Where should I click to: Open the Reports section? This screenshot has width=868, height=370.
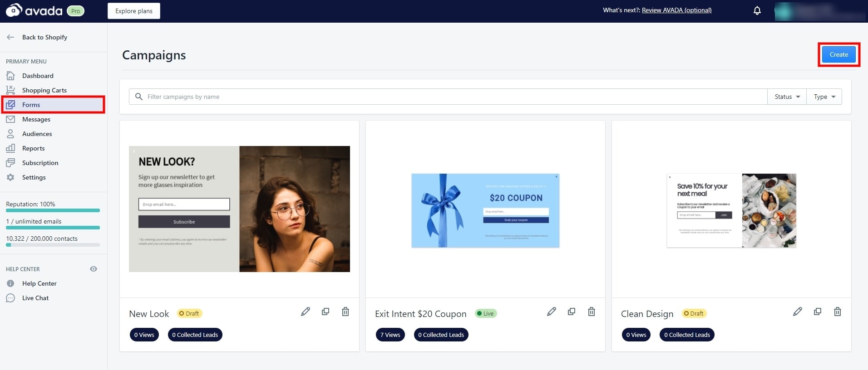pyautogui.click(x=33, y=148)
